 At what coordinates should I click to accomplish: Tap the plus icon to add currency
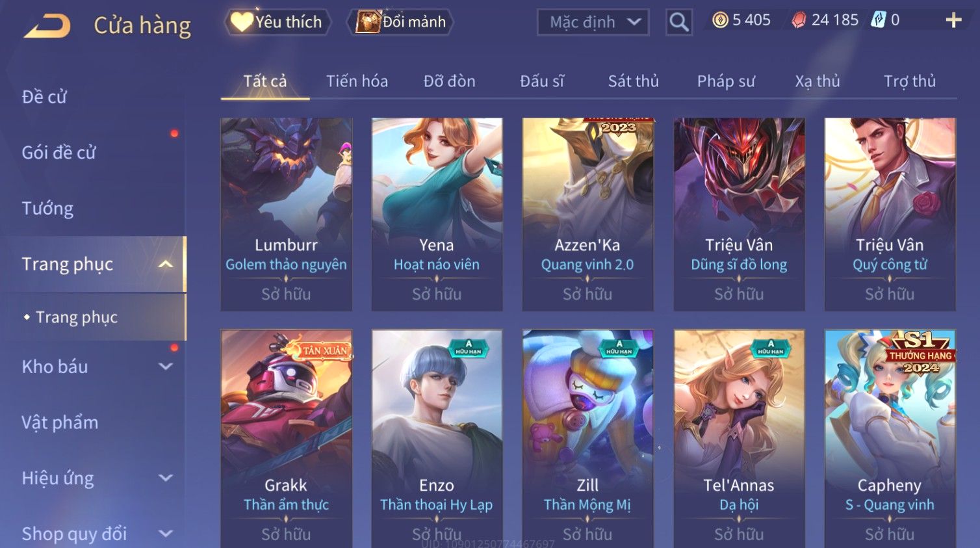[953, 21]
